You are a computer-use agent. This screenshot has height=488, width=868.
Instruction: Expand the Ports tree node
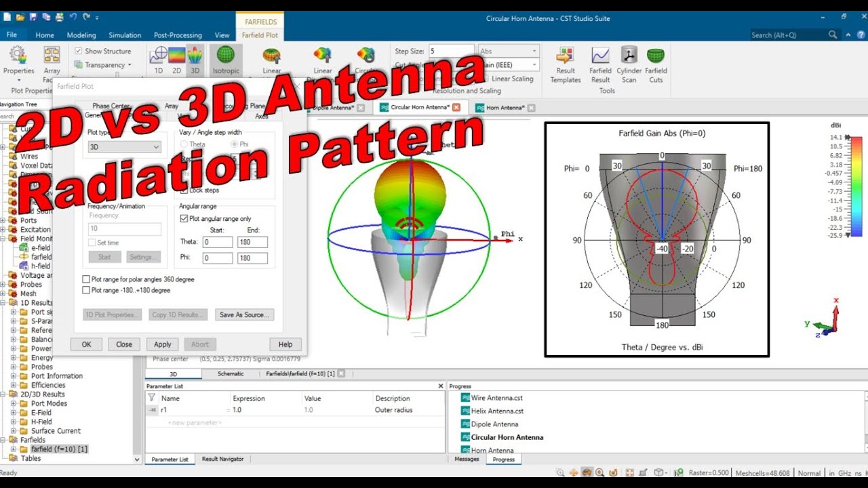[3, 220]
